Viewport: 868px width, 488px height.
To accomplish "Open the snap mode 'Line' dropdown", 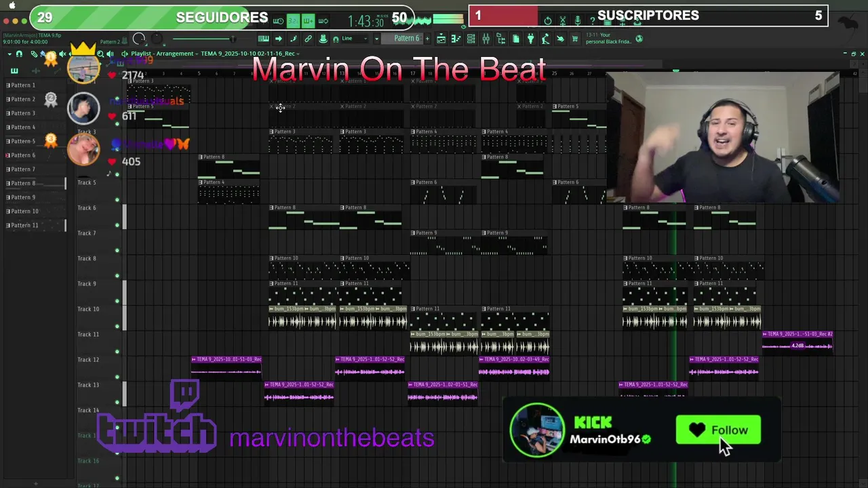I will click(355, 39).
